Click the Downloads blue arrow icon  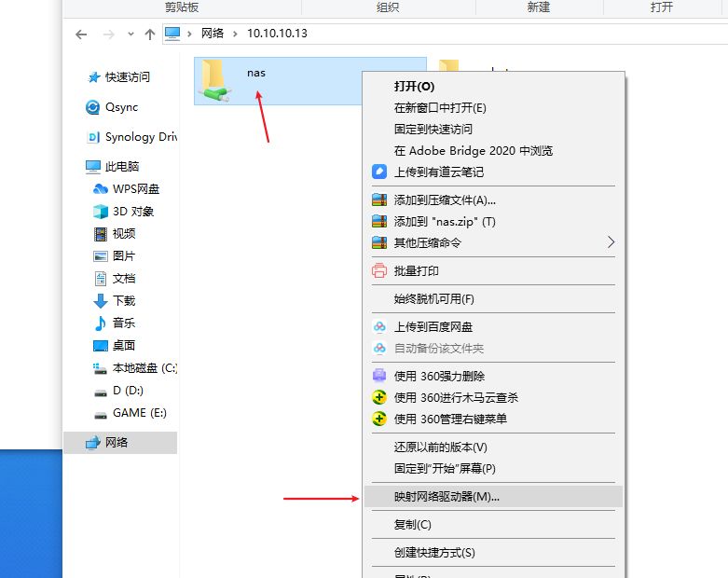pyautogui.click(x=101, y=301)
